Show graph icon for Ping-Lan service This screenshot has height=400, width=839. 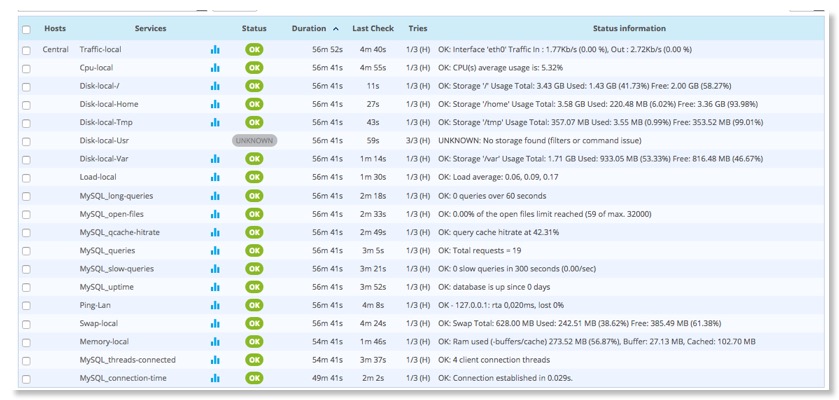click(215, 305)
